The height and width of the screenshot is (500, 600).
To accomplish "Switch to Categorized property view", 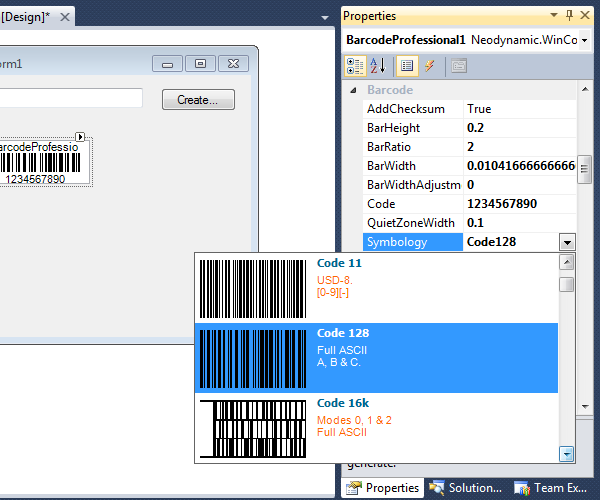I will point(355,66).
